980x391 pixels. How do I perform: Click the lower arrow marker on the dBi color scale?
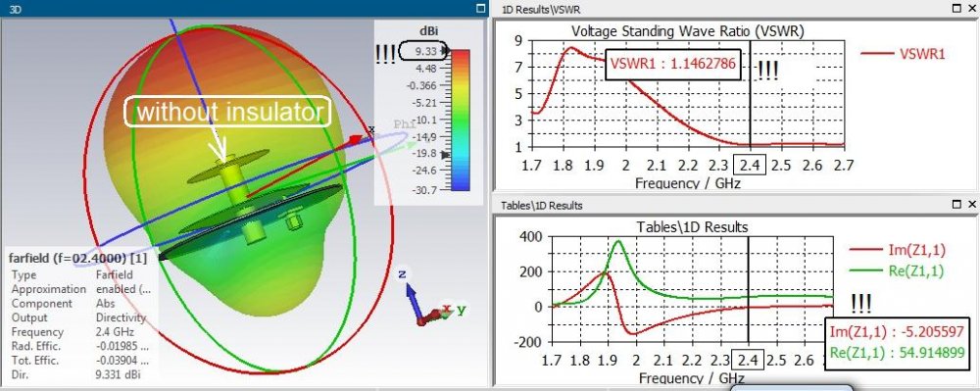445,154
